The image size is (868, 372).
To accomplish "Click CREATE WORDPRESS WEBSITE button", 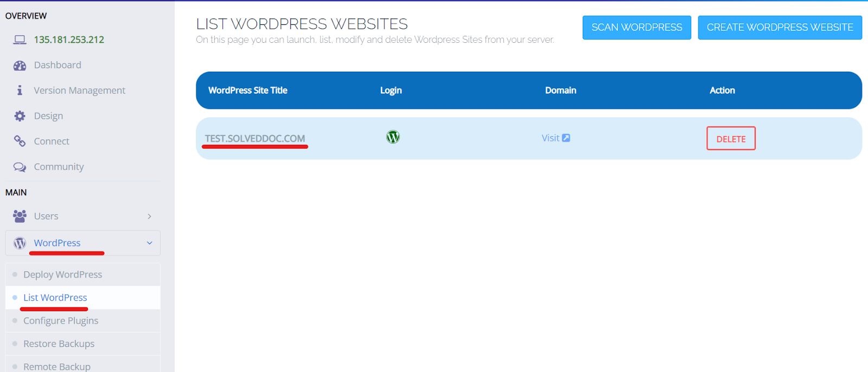I will [780, 28].
